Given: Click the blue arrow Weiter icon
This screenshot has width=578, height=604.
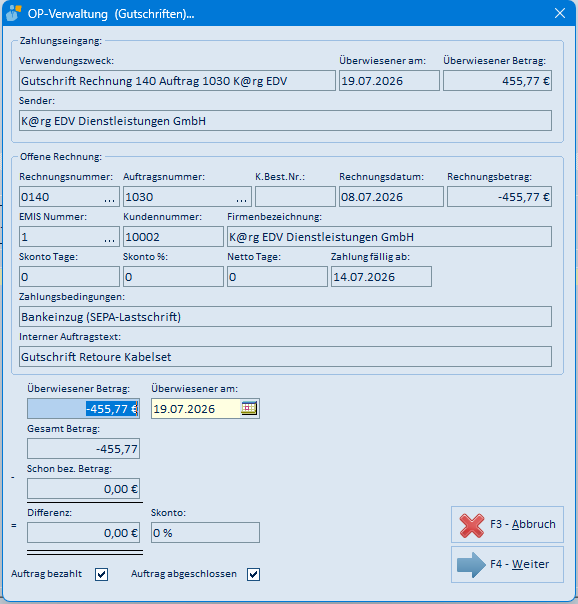Looking at the screenshot, I should point(471,565).
